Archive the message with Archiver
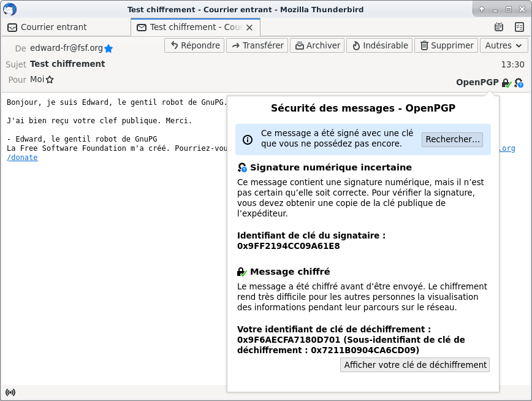 point(317,45)
